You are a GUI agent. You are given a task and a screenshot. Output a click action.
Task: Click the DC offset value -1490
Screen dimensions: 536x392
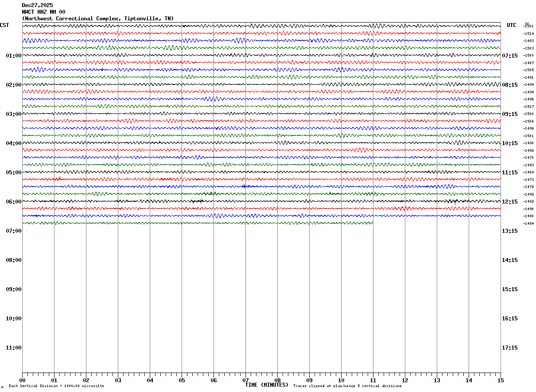click(528, 209)
